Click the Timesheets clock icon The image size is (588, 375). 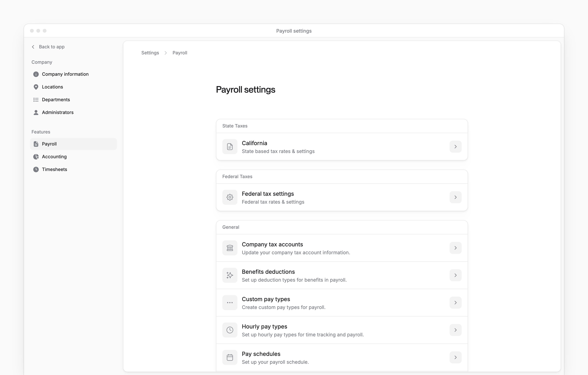[x=36, y=169]
